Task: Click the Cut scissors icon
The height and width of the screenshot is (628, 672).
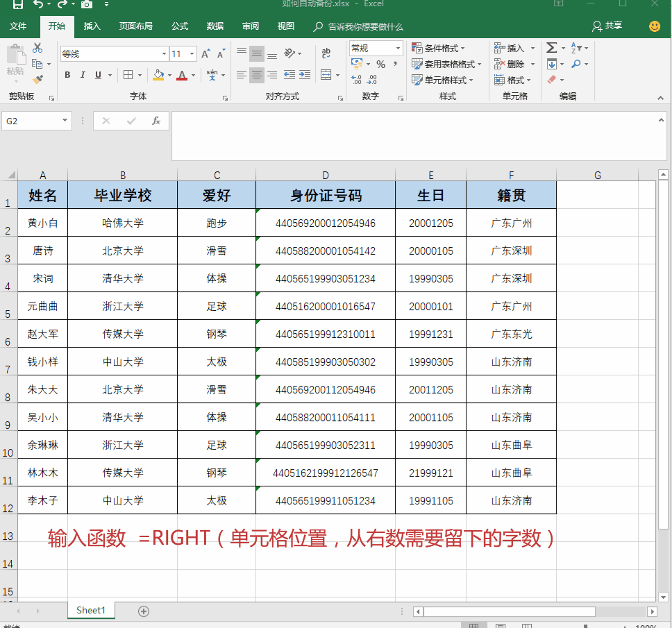Action: [37, 48]
